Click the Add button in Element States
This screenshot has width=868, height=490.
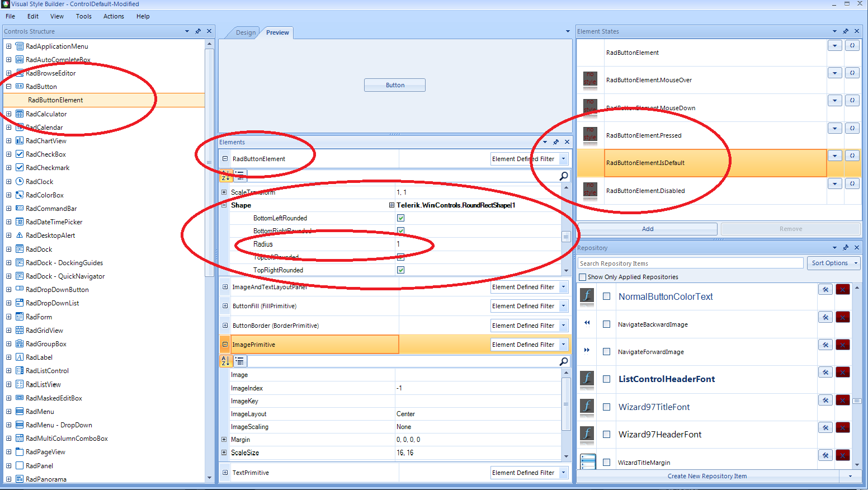[x=648, y=229]
